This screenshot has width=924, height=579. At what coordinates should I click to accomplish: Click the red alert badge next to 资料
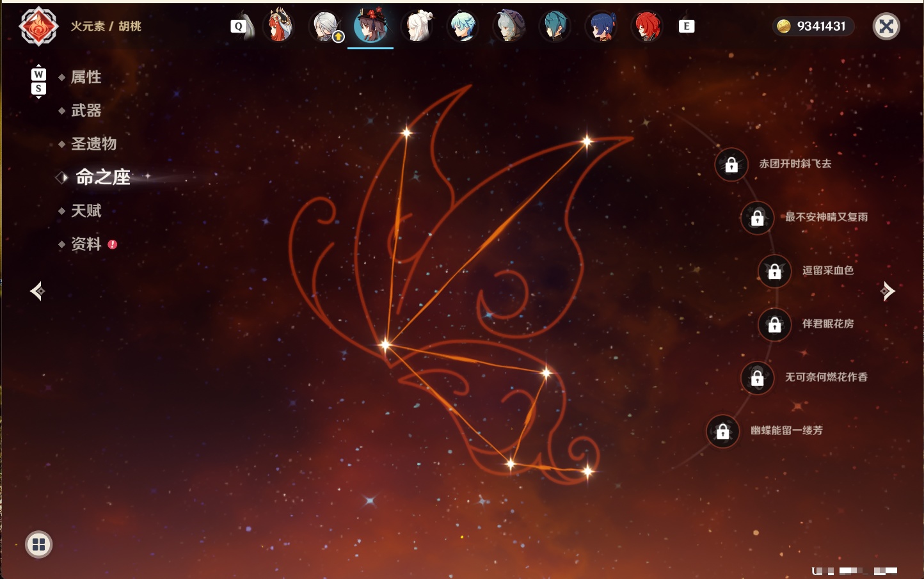[x=113, y=244]
